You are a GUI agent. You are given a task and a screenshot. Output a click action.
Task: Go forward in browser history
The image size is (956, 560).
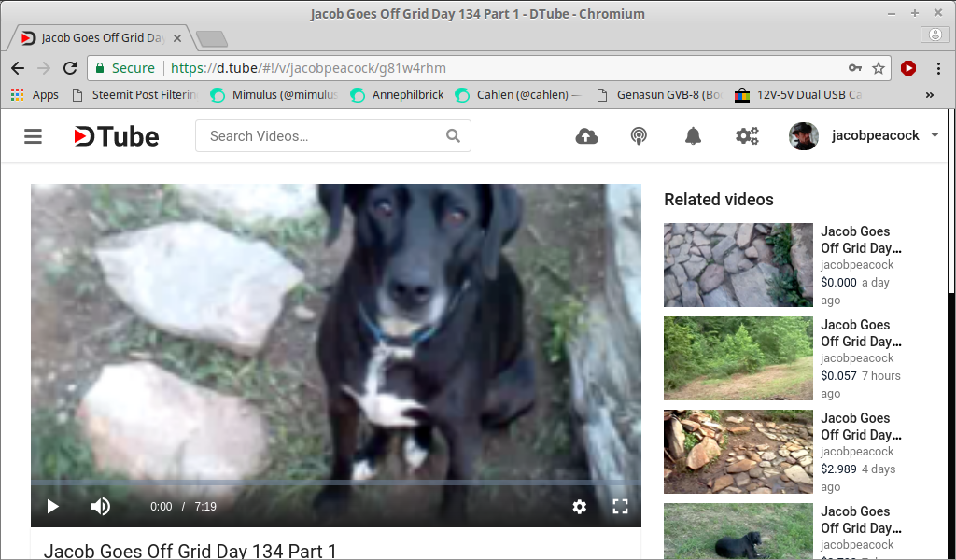tap(44, 68)
